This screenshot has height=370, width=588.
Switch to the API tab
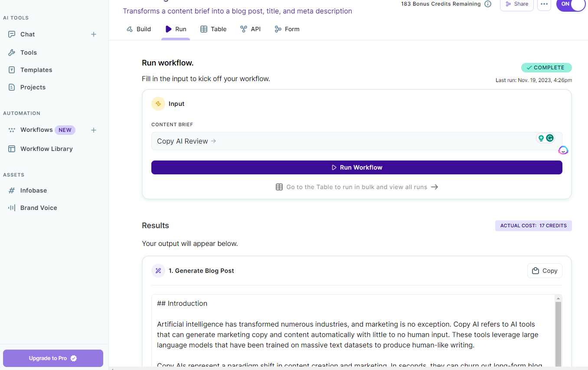[251, 29]
